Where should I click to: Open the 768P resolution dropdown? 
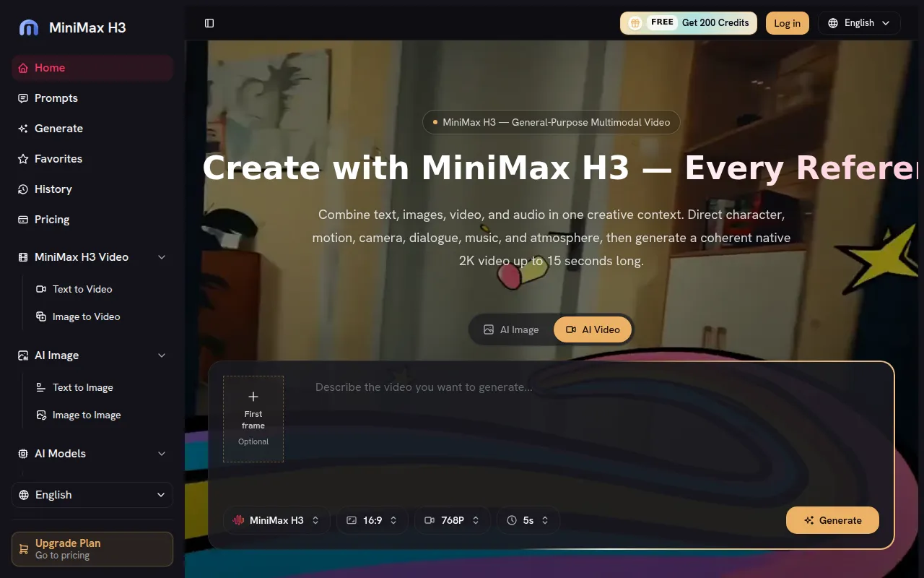(453, 520)
